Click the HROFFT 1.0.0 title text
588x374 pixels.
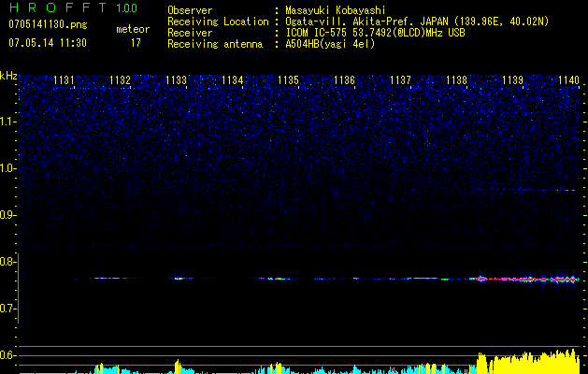click(x=73, y=7)
